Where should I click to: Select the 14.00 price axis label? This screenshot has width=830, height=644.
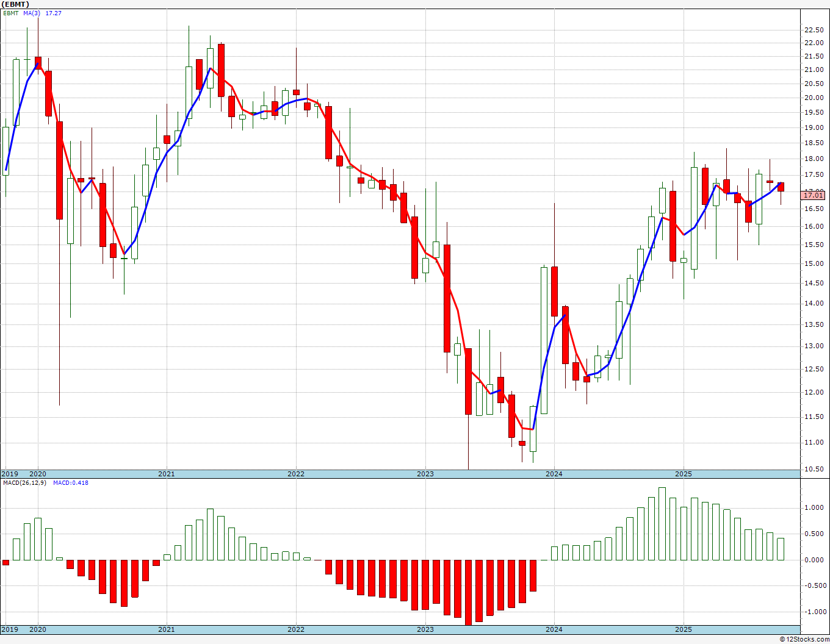[814, 303]
